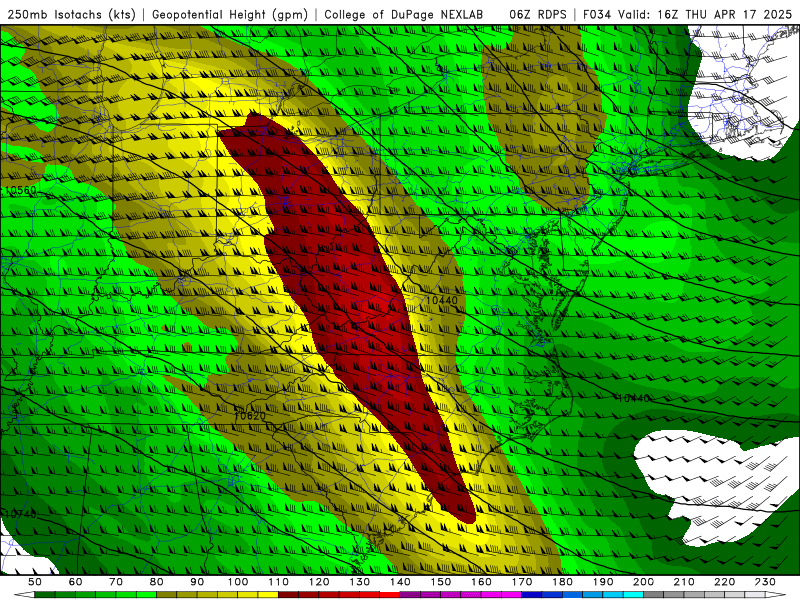Screen dimensions: 800x600
Task: Select the 'Valid: 16Z THU APR 17 2025' timestamp
Action: 705,14
